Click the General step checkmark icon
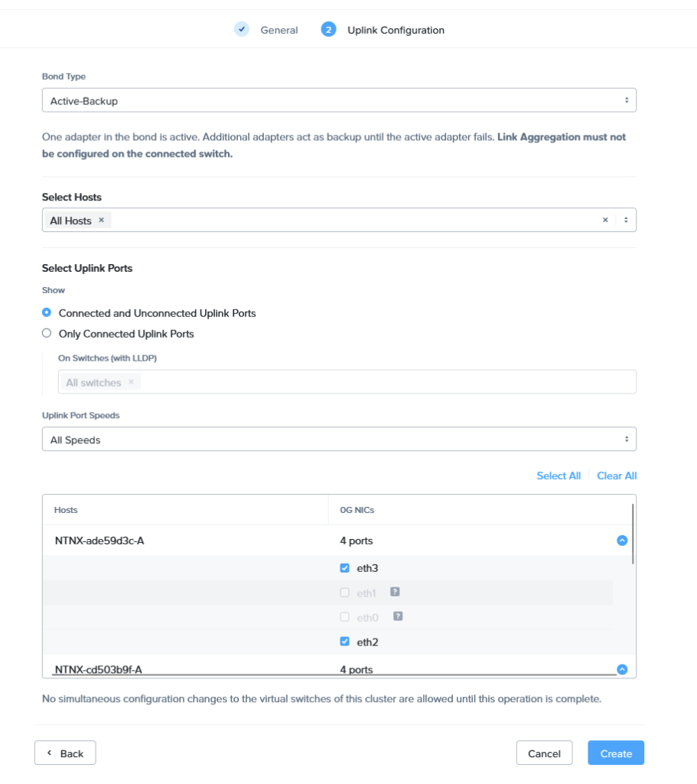697x784 pixels. (x=242, y=30)
